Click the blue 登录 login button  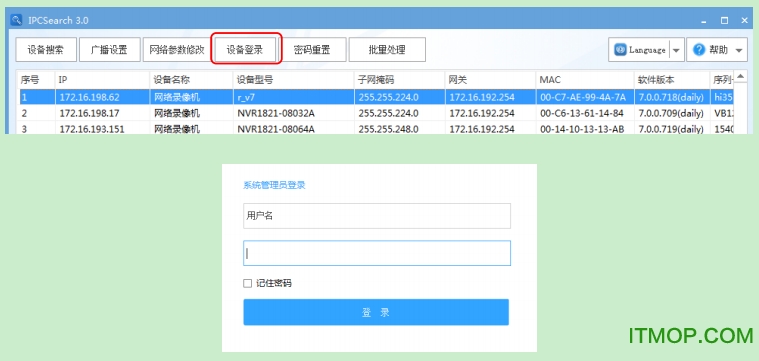(376, 312)
